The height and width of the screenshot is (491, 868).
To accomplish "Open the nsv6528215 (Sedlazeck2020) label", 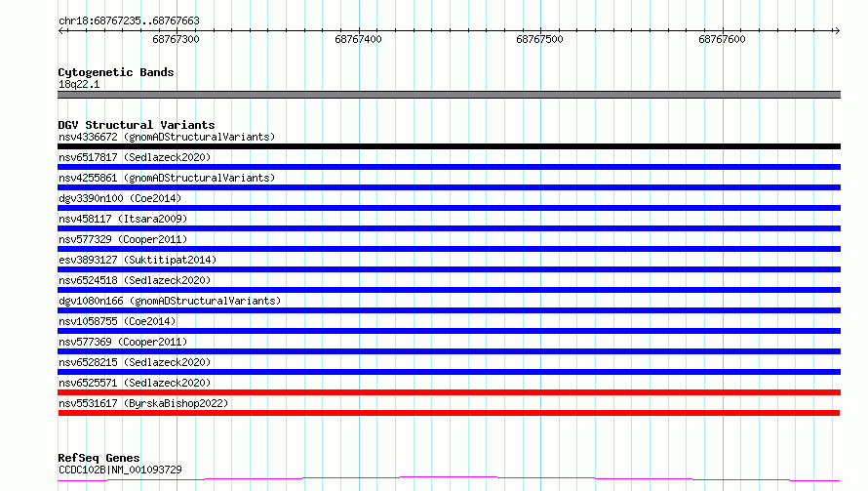I will click(135, 362).
